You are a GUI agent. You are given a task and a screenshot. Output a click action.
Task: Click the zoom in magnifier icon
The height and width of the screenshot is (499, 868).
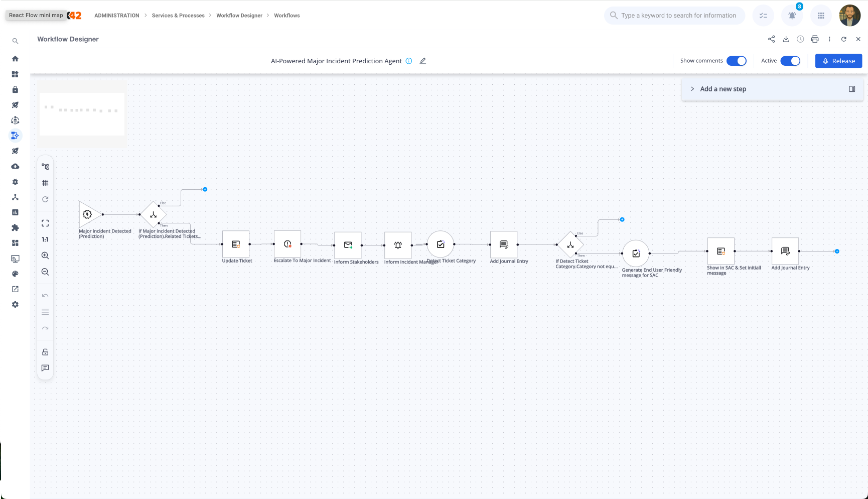[x=45, y=256]
